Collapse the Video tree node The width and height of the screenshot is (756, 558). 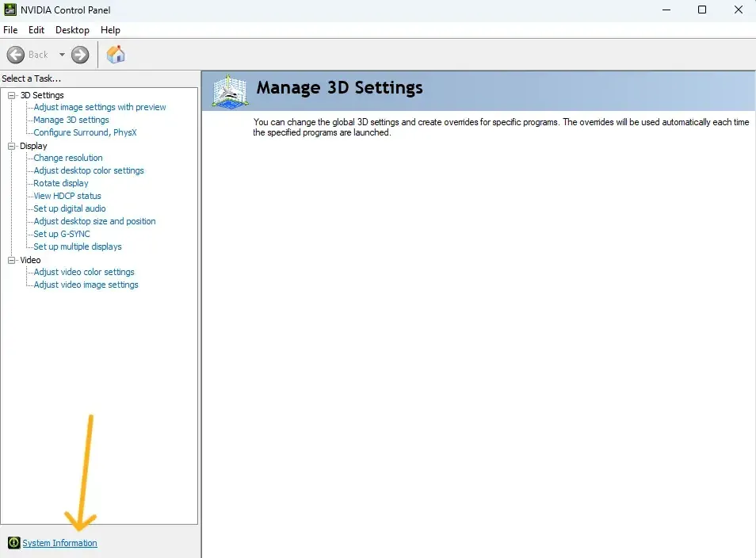[x=12, y=260]
